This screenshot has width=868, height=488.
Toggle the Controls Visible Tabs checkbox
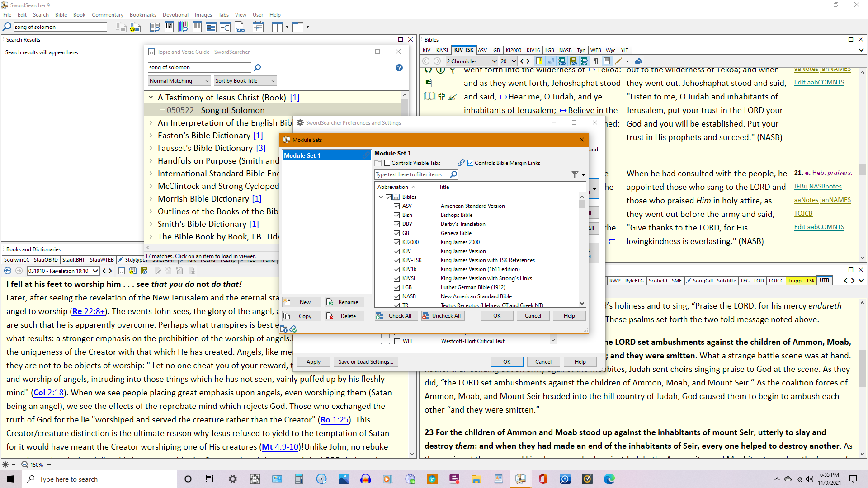coord(387,163)
